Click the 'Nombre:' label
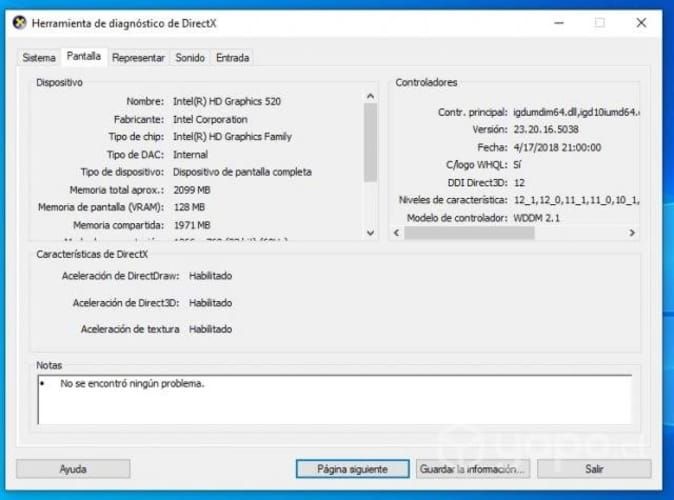Image resolution: width=674 pixels, height=500 pixels. (x=145, y=101)
